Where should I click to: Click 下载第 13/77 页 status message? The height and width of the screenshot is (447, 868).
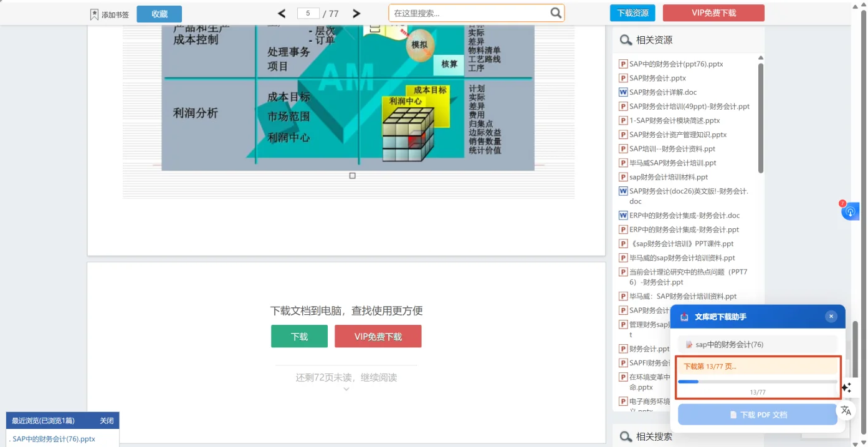click(x=710, y=366)
